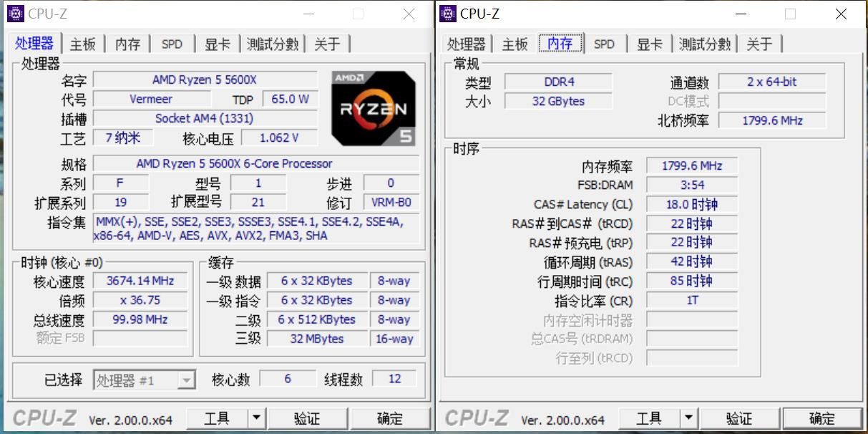Screen dimensions: 868x434
Task: Click the CPU-Z icon in left window title bar
Action: pyautogui.click(x=16, y=13)
